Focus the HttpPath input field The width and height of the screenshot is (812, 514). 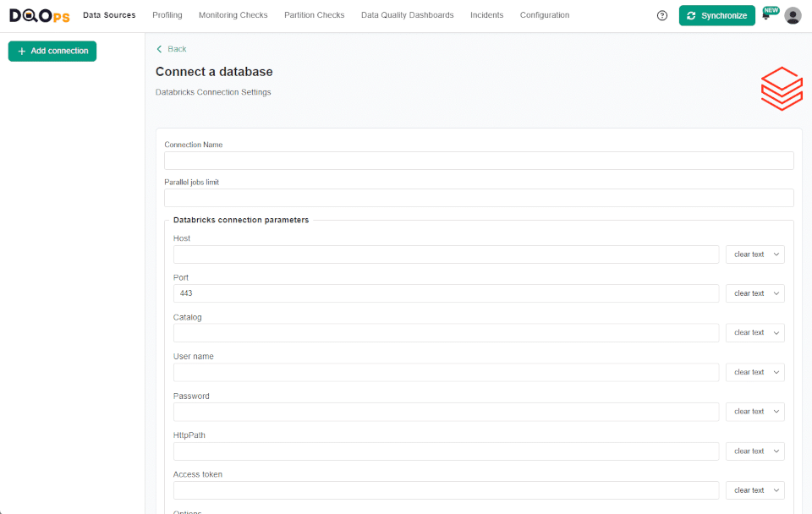(446, 451)
